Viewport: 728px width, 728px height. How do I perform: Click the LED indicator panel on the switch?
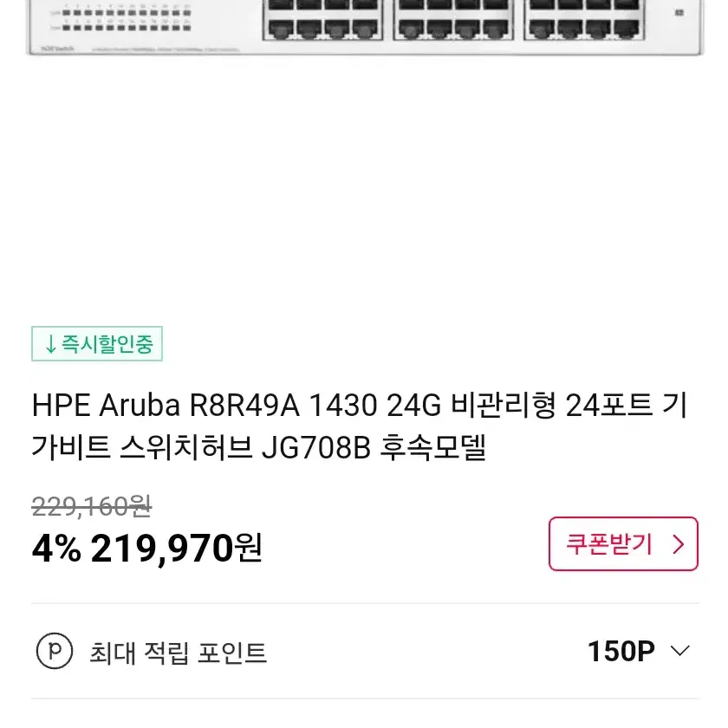(x=120, y=18)
